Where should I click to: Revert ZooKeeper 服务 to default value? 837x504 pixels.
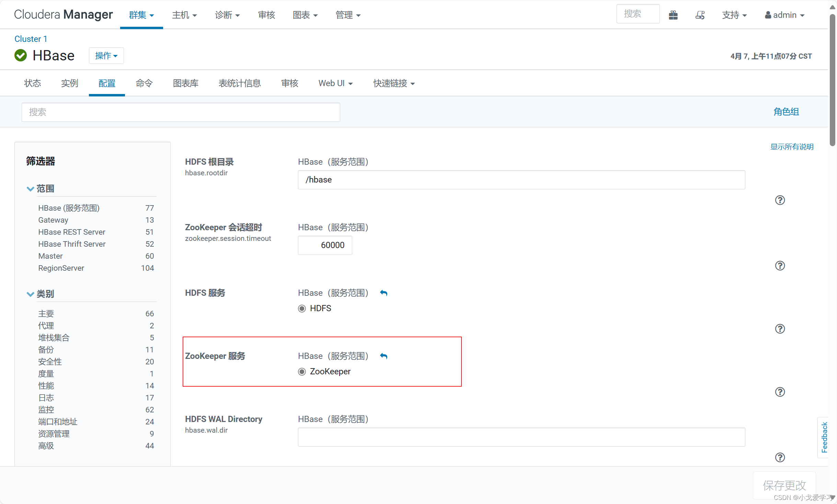pos(384,356)
